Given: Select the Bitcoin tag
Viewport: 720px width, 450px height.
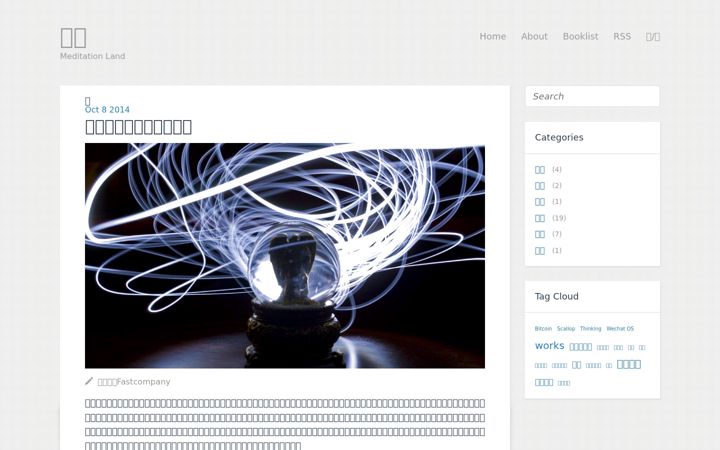Looking at the screenshot, I should pyautogui.click(x=543, y=329).
